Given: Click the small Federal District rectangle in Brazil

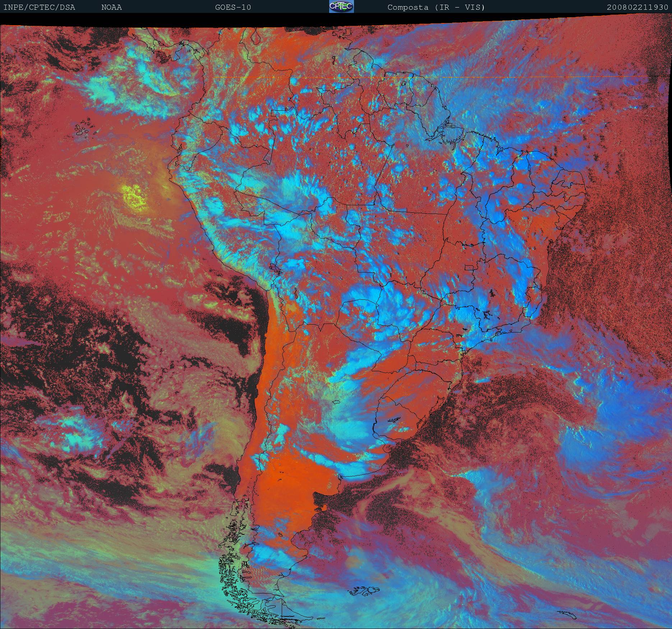Looking at the screenshot, I should pyautogui.click(x=469, y=267).
